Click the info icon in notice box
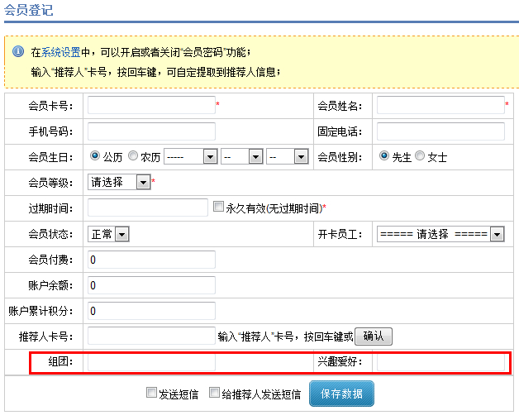Image resolution: width=519 pixels, height=420 pixels. [17, 52]
